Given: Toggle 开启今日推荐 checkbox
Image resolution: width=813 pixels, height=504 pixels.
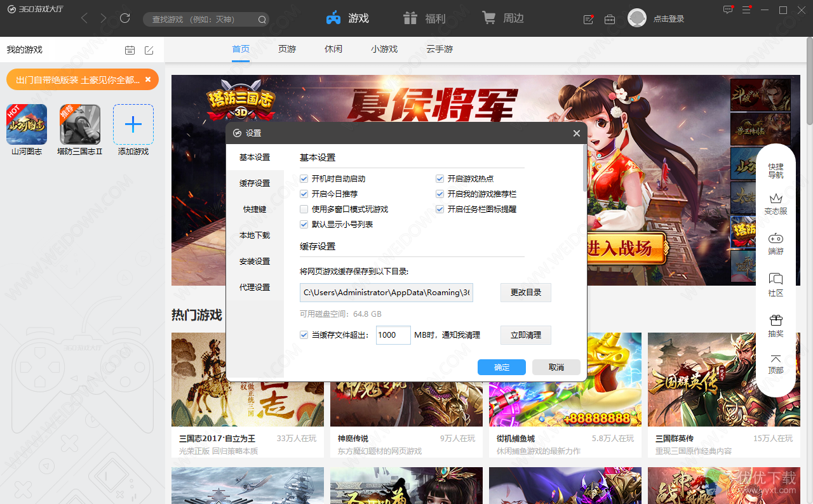Looking at the screenshot, I should tap(304, 194).
